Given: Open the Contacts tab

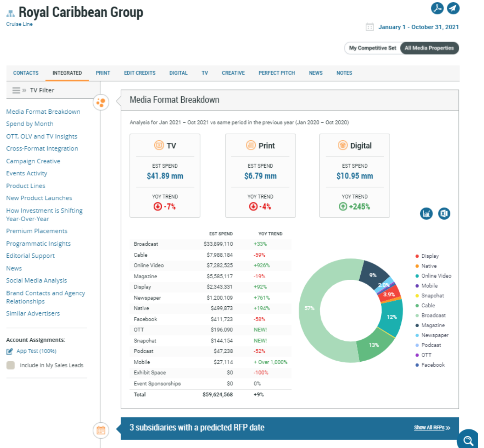Looking at the screenshot, I should click(x=26, y=73).
